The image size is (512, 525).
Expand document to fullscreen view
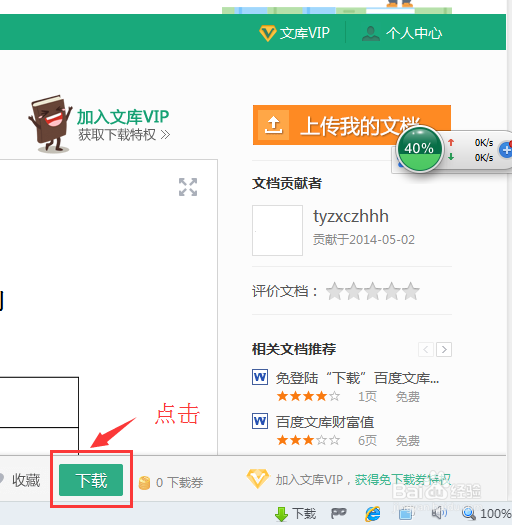[188, 187]
